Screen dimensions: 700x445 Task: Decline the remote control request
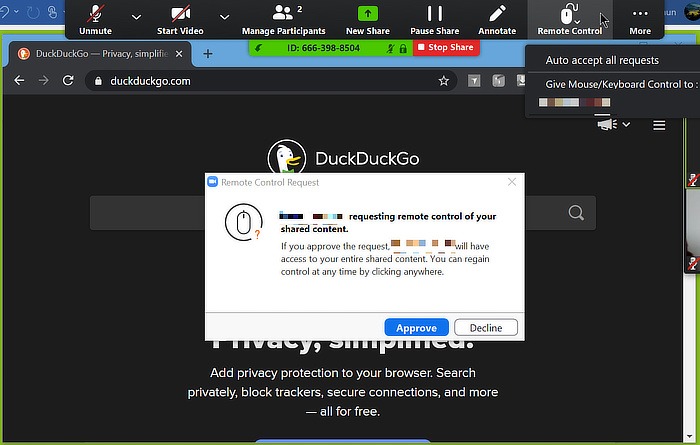[x=486, y=328]
